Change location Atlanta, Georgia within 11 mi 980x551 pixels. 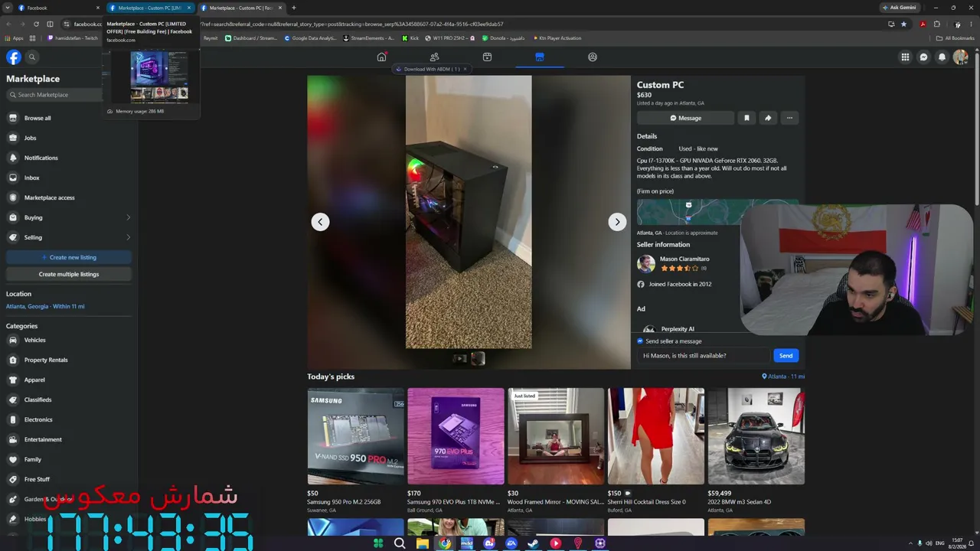(45, 306)
